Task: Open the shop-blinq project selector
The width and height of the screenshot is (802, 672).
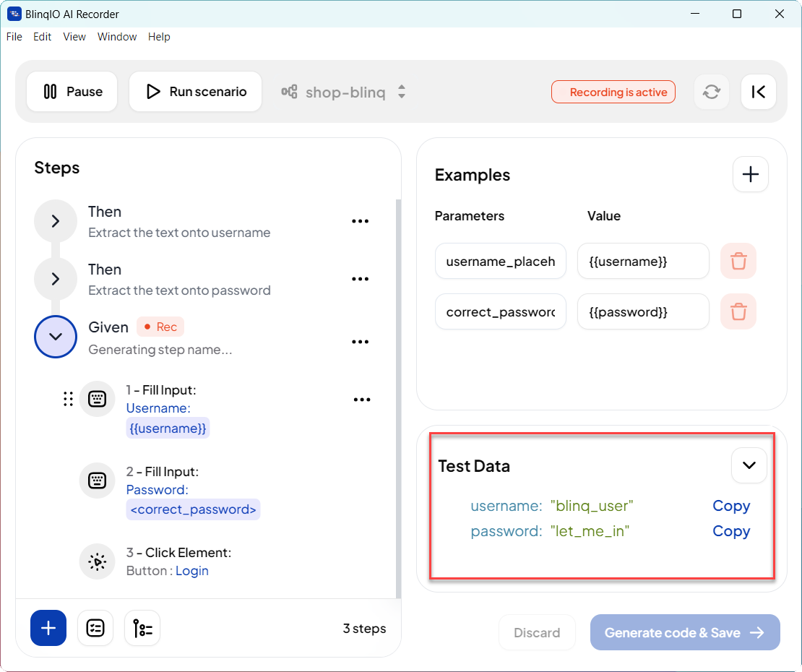Action: (343, 92)
